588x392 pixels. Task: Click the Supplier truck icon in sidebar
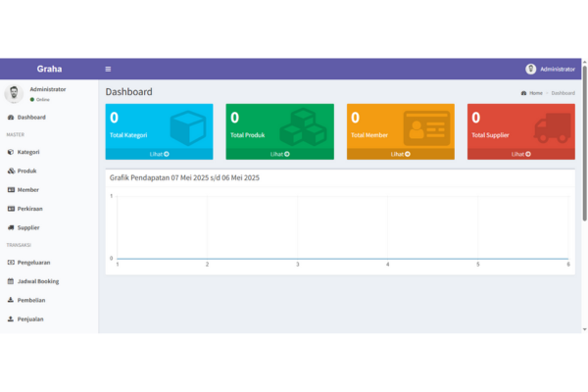11,227
